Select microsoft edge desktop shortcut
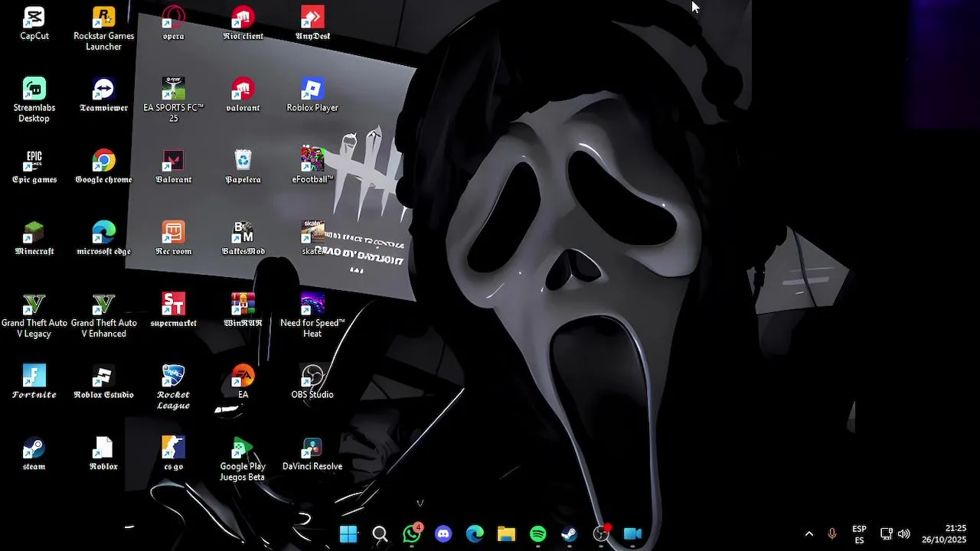Screen dimensions: 980x551 [x=103, y=239]
